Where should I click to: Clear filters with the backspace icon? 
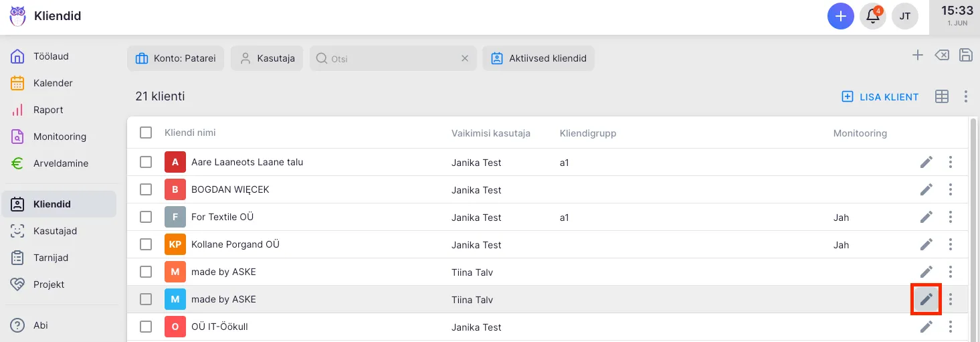tap(941, 56)
